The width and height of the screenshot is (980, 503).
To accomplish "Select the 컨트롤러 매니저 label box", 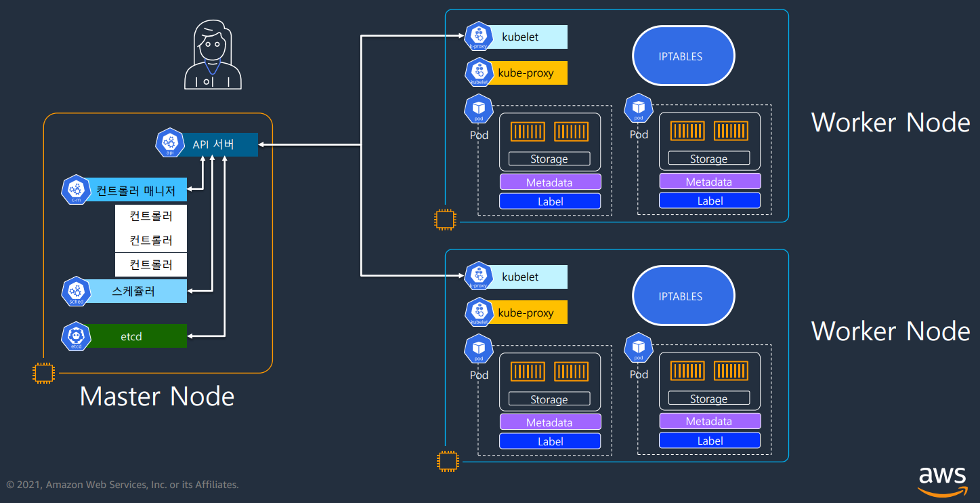I will (x=133, y=190).
